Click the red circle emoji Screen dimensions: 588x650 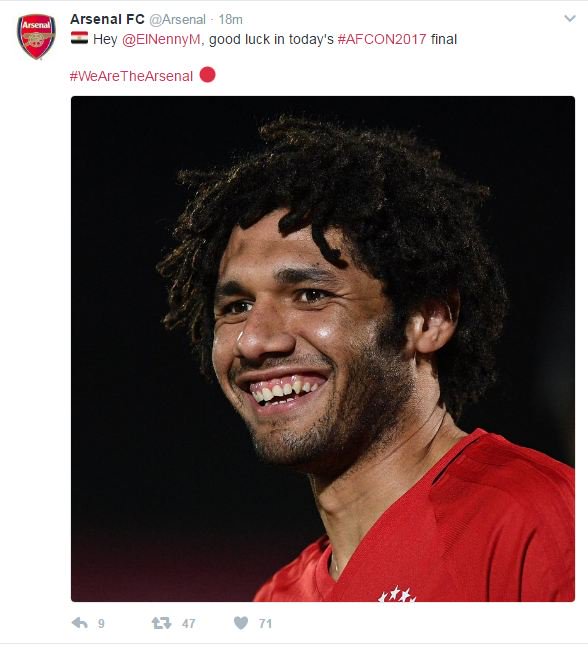coord(207,75)
